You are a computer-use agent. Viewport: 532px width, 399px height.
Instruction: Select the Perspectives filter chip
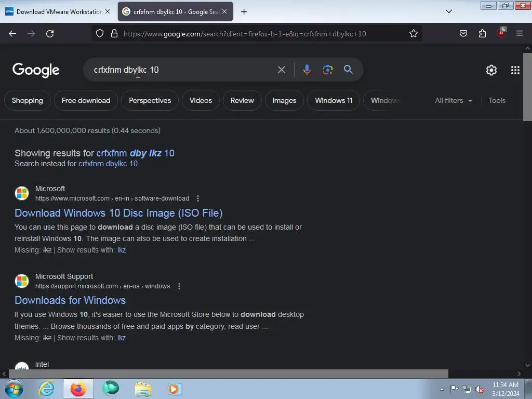pyautogui.click(x=150, y=100)
